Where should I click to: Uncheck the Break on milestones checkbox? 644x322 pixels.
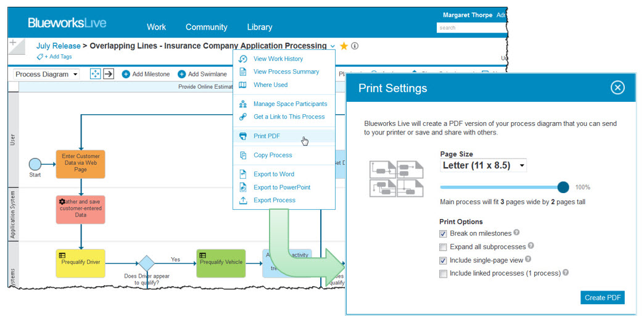coord(443,234)
